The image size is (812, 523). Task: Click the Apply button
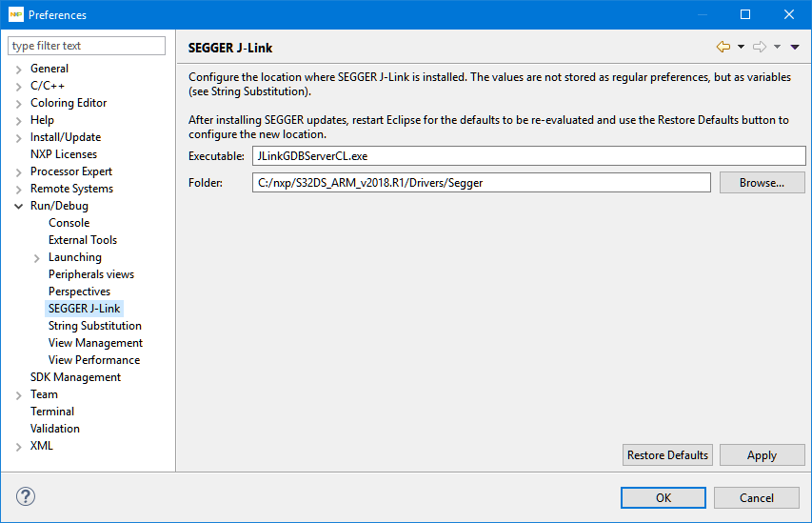point(761,455)
